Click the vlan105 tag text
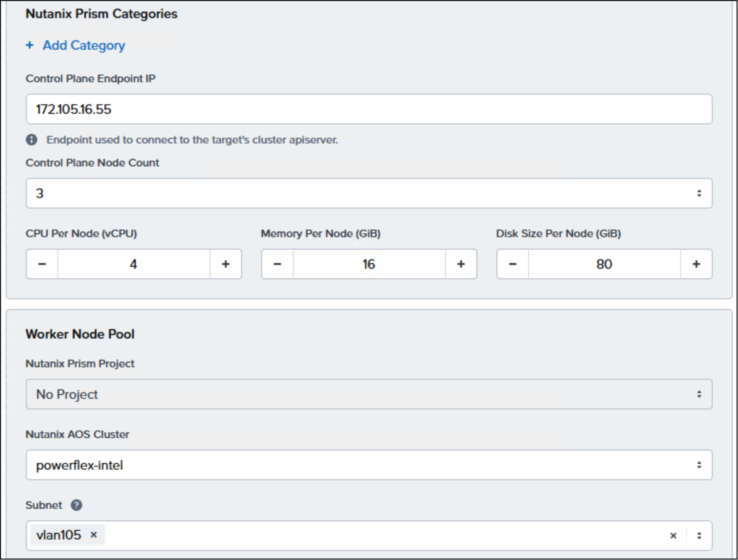Image resolution: width=738 pixels, height=560 pixels. [x=59, y=535]
